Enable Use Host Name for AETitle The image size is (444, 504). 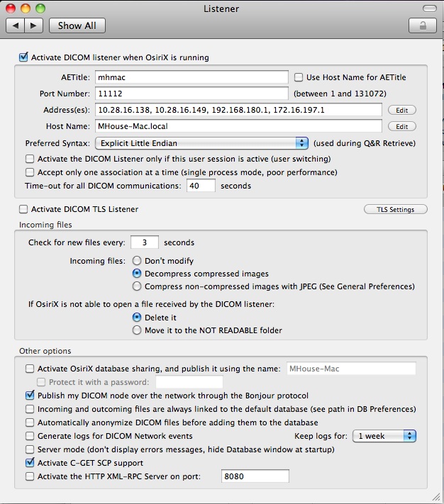click(x=299, y=77)
